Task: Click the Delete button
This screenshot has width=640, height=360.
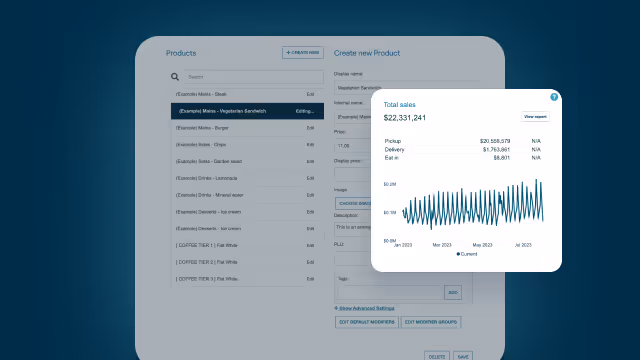Action: coord(437,357)
